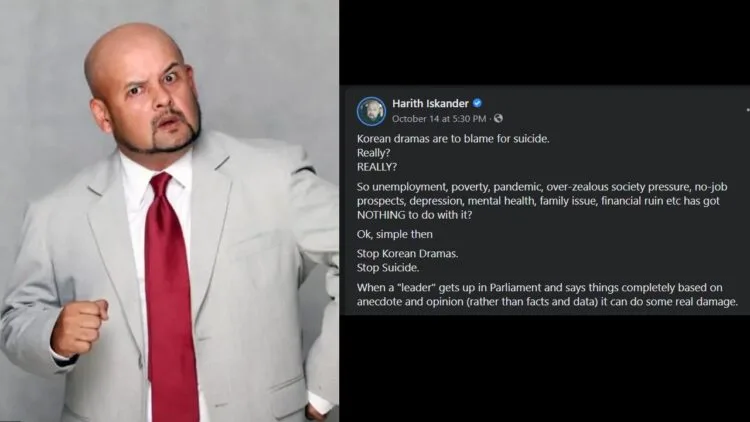The width and height of the screenshot is (750, 422).
Task: Click the Harith Iskander name link
Action: pos(430,103)
